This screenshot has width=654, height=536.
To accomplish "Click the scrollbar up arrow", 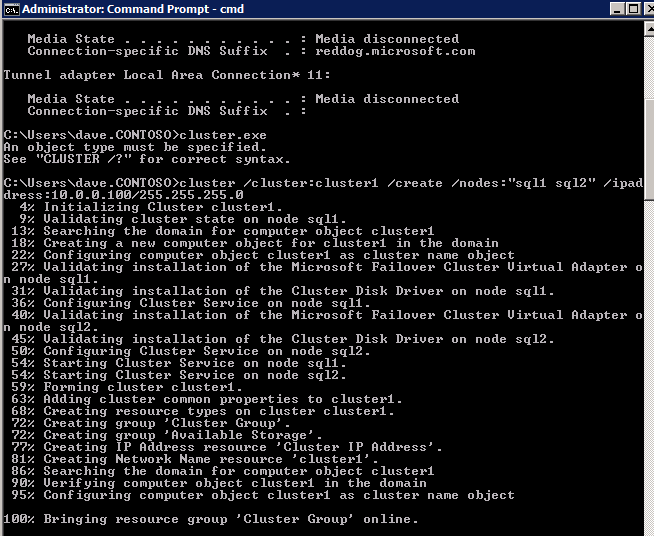I will click(647, 27).
